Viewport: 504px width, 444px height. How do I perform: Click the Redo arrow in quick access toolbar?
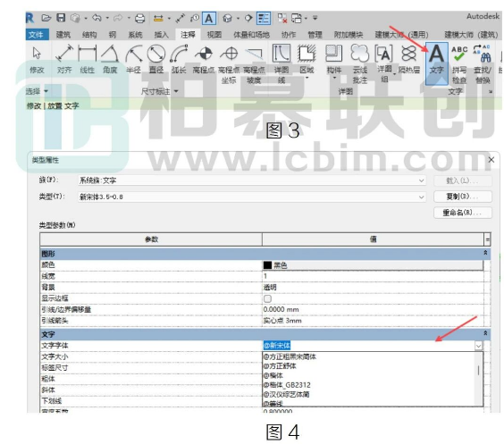point(118,18)
